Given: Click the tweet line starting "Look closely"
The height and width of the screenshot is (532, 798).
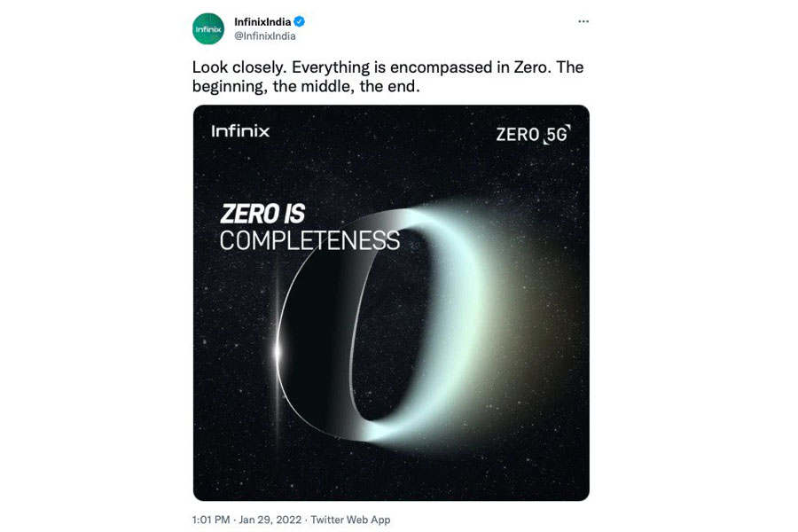Looking at the screenshot, I should click(x=387, y=67).
